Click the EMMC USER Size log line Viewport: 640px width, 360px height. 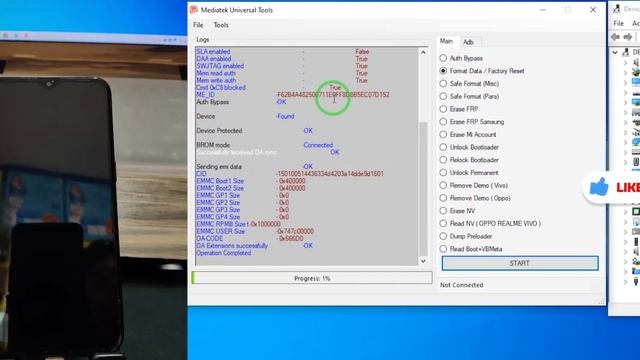[255, 231]
